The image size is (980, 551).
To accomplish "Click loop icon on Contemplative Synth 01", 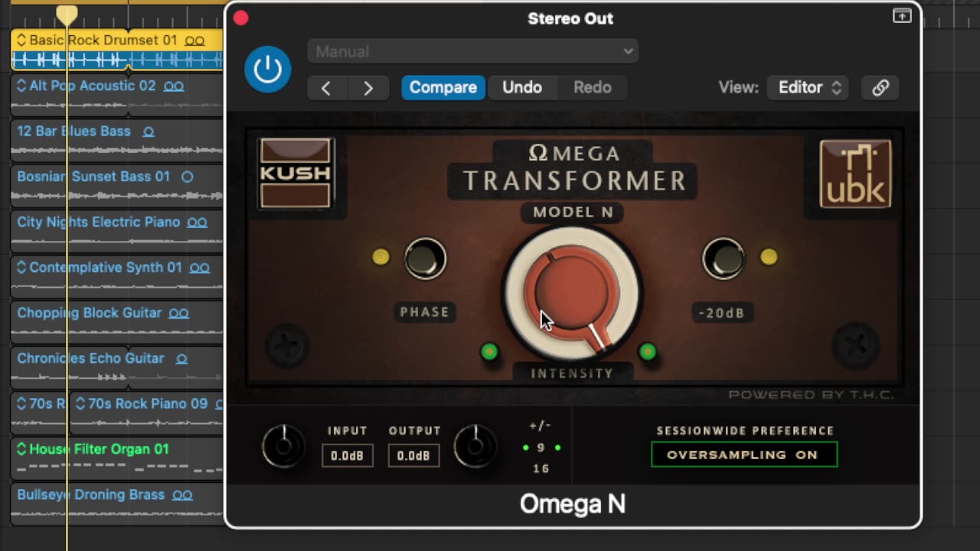I will pos(200,268).
